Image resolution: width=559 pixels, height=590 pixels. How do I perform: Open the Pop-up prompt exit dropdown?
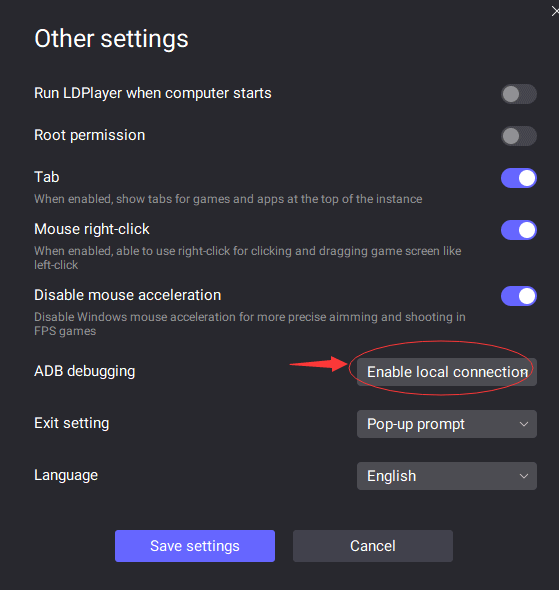pyautogui.click(x=447, y=424)
